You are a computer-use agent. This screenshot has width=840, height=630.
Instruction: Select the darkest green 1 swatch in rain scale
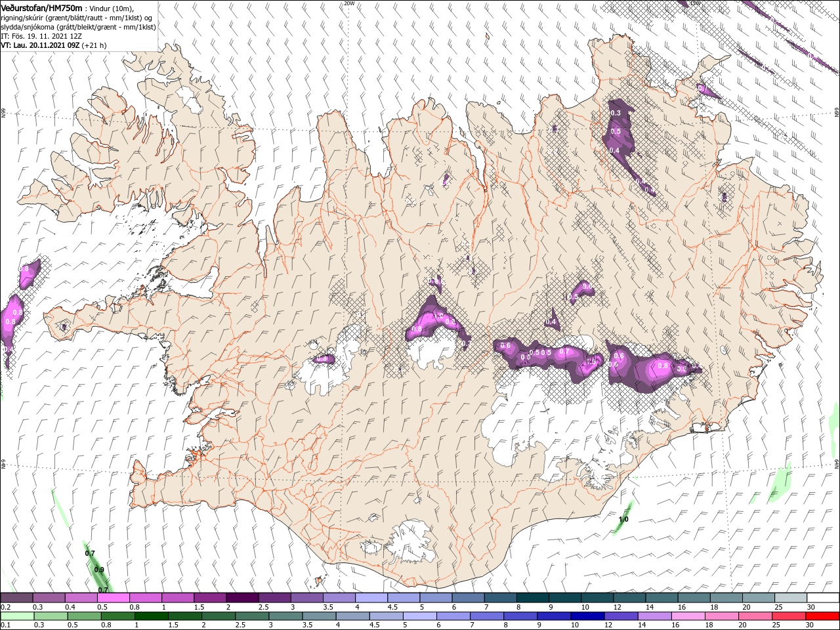tap(152, 616)
